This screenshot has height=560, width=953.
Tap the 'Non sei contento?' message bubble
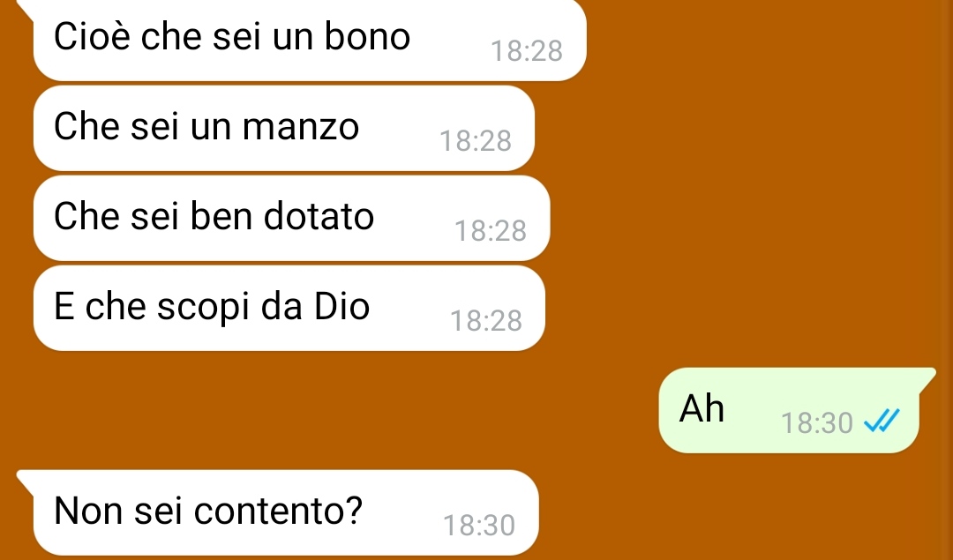[286, 512]
